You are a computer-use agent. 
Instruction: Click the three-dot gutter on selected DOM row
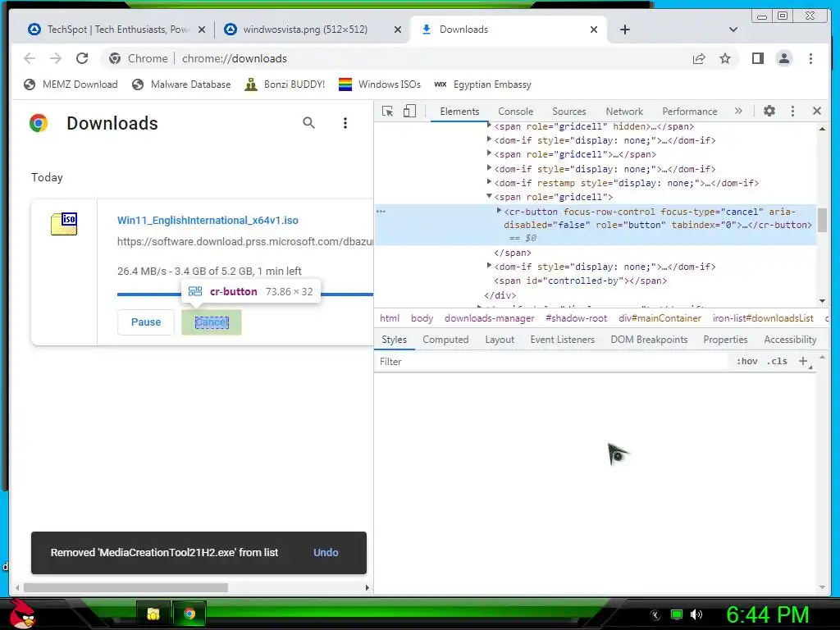381,211
